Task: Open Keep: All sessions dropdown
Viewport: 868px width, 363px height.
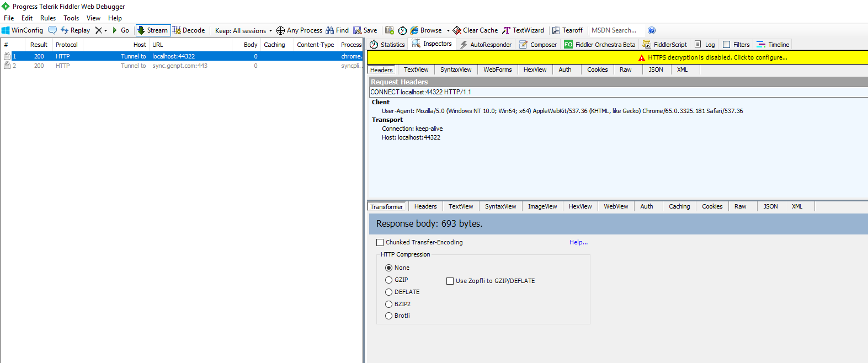Action: point(243,31)
